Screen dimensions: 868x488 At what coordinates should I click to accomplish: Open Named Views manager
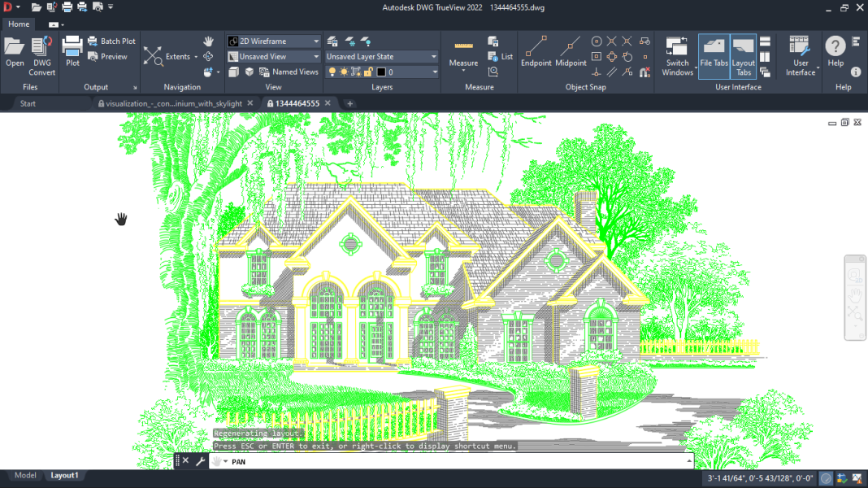click(289, 72)
